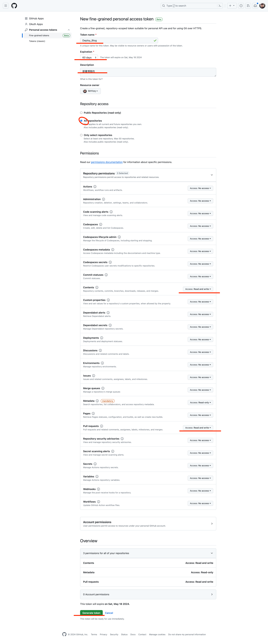Image resolution: width=268 pixels, height=644 pixels.
Task: Click the Personal access tokens icon
Action: click(26, 30)
